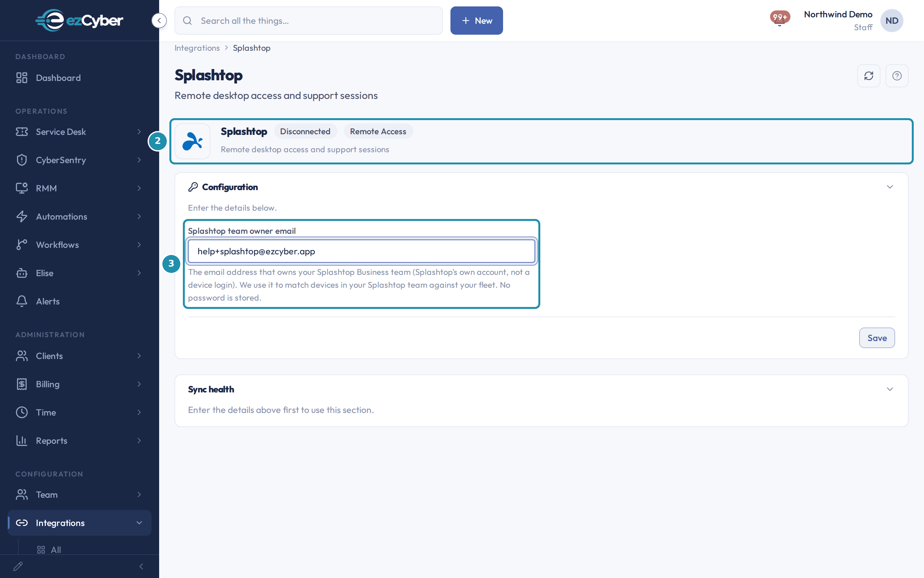
Task: Open the Reports menu item
Action: (80, 441)
